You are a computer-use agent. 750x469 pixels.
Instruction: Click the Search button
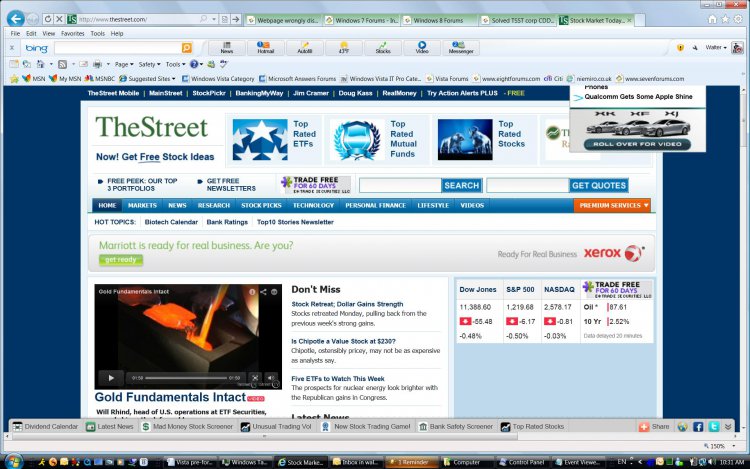pyautogui.click(x=462, y=185)
